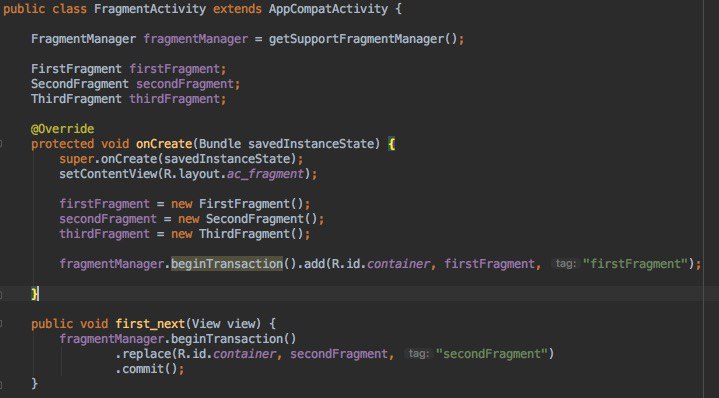Click the replace method call

(146, 354)
